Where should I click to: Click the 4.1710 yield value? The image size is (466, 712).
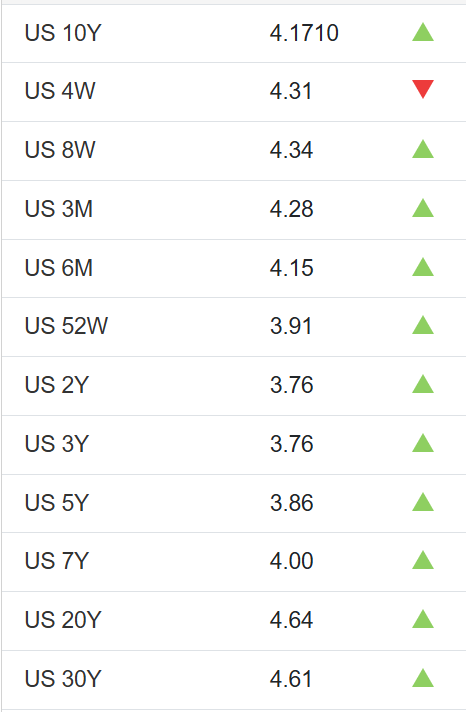304,33
